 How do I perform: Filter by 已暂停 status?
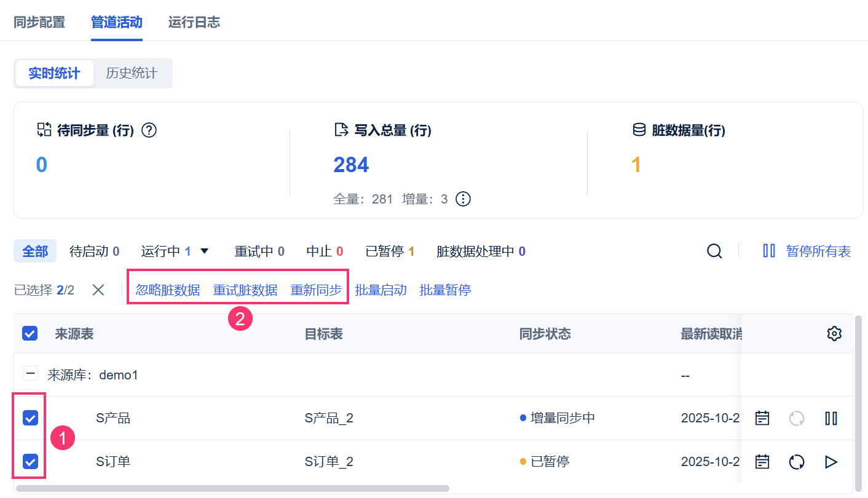pos(390,251)
